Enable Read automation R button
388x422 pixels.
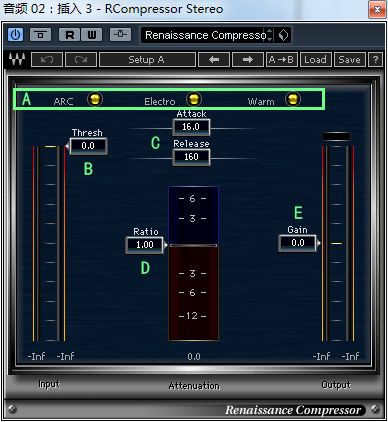[69, 35]
